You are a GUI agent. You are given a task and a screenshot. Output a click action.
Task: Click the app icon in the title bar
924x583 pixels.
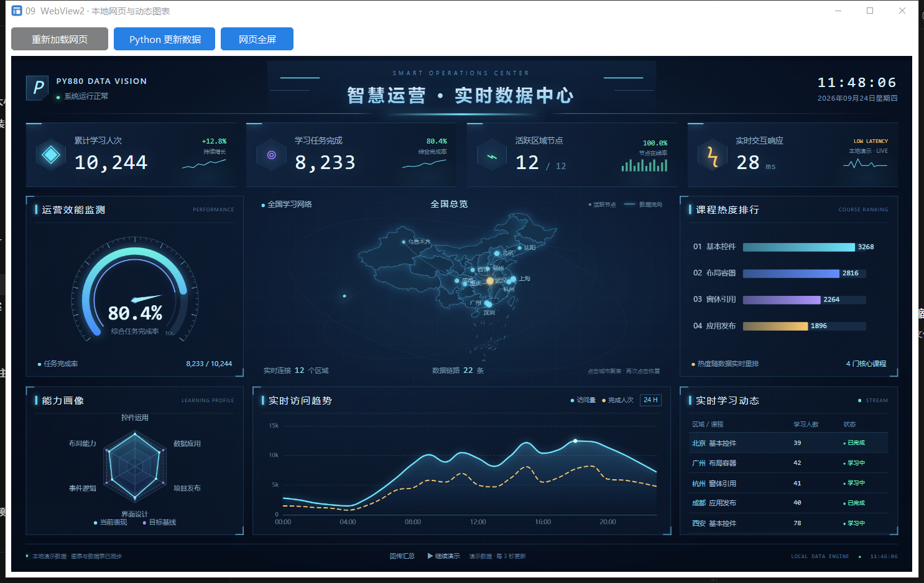point(17,11)
